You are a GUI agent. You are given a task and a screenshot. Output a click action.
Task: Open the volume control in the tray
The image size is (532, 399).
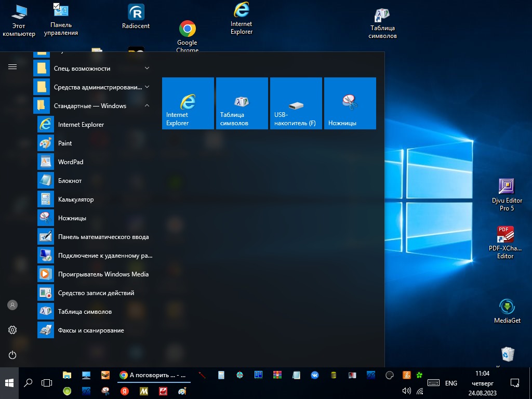pos(406,391)
